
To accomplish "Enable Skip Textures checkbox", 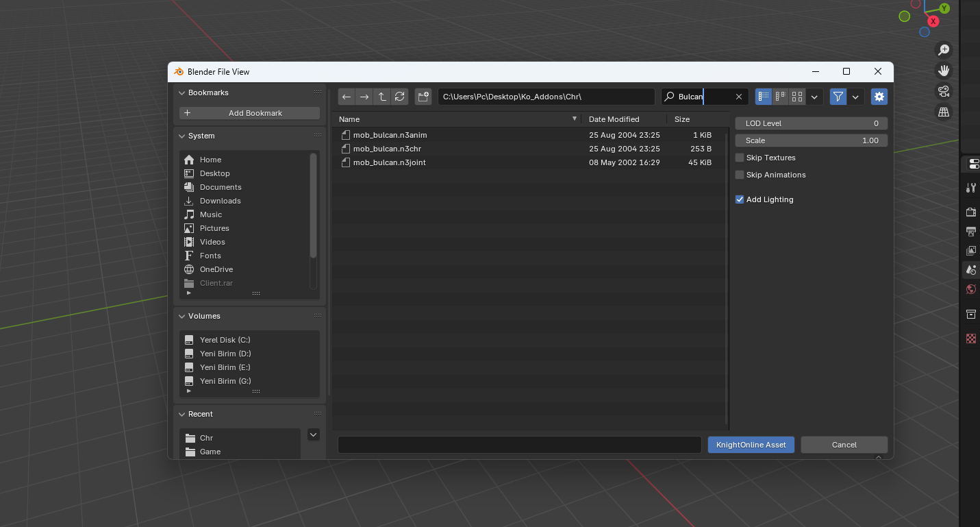I will pos(740,158).
